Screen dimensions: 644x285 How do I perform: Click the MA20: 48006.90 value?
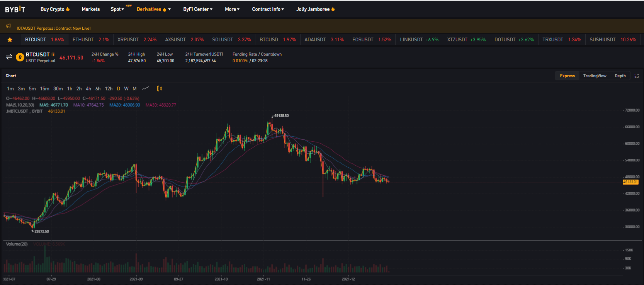(125, 105)
